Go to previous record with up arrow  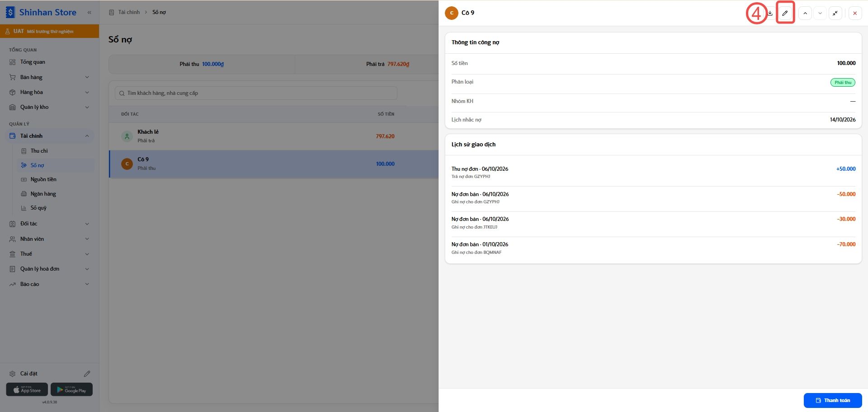tap(805, 13)
